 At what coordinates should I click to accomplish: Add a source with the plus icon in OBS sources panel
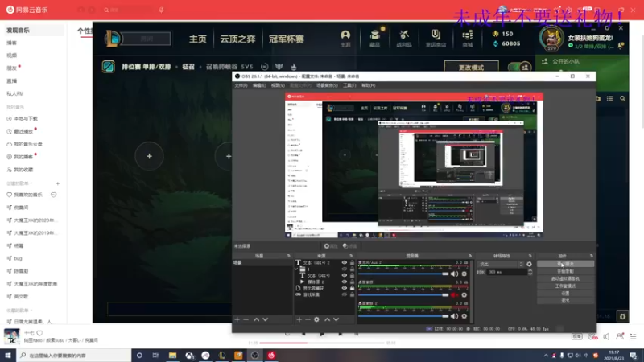pyautogui.click(x=299, y=319)
